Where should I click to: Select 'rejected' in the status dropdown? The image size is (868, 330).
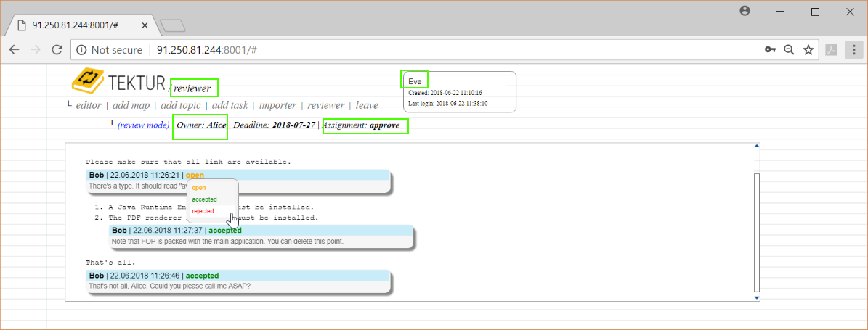(x=203, y=211)
